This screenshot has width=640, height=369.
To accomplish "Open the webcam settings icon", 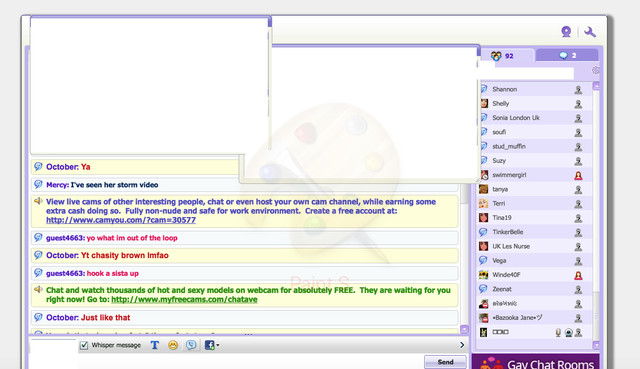I will [566, 31].
